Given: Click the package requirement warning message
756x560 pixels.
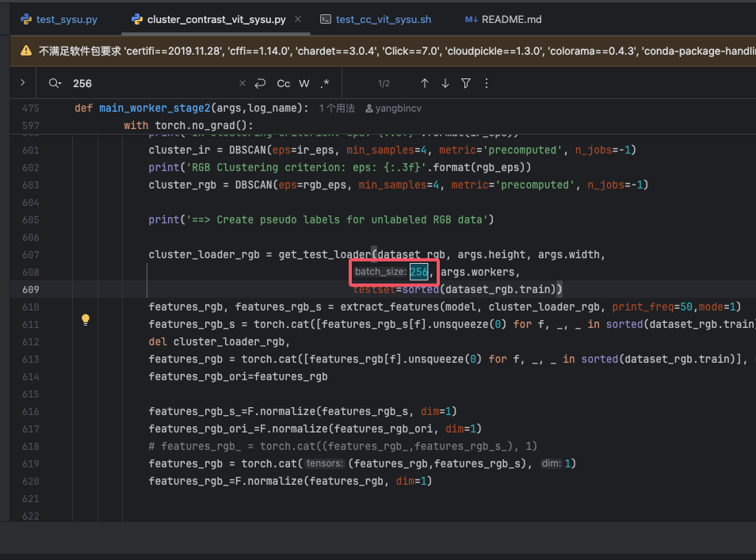Looking at the screenshot, I should (x=397, y=51).
